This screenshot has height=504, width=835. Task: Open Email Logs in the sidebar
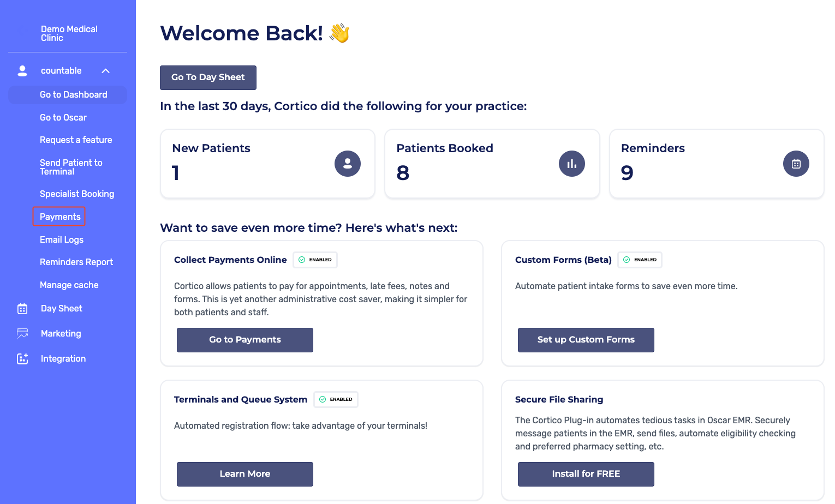tap(62, 240)
